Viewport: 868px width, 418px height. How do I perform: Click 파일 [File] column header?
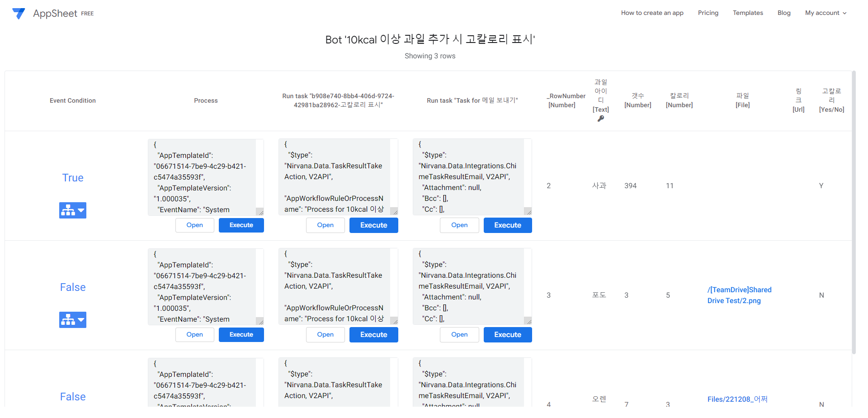[x=743, y=100]
